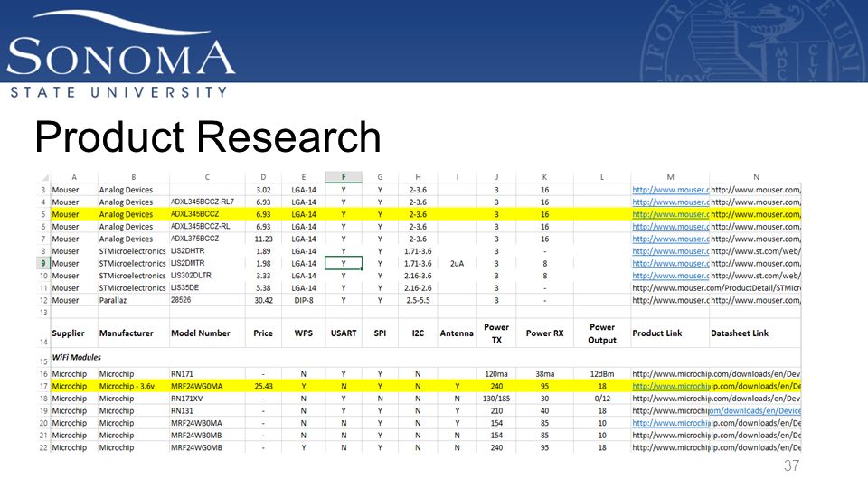Image resolution: width=868 pixels, height=488 pixels.
Task: Select column L header
Action: [602, 177]
